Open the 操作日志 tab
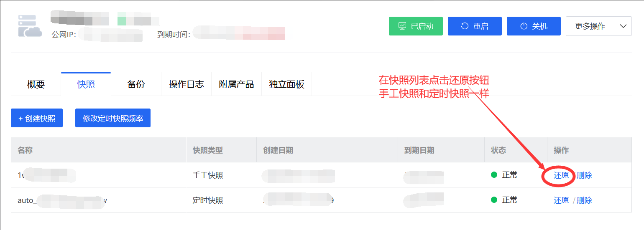Screen dimensions: 644x230 click(x=186, y=84)
